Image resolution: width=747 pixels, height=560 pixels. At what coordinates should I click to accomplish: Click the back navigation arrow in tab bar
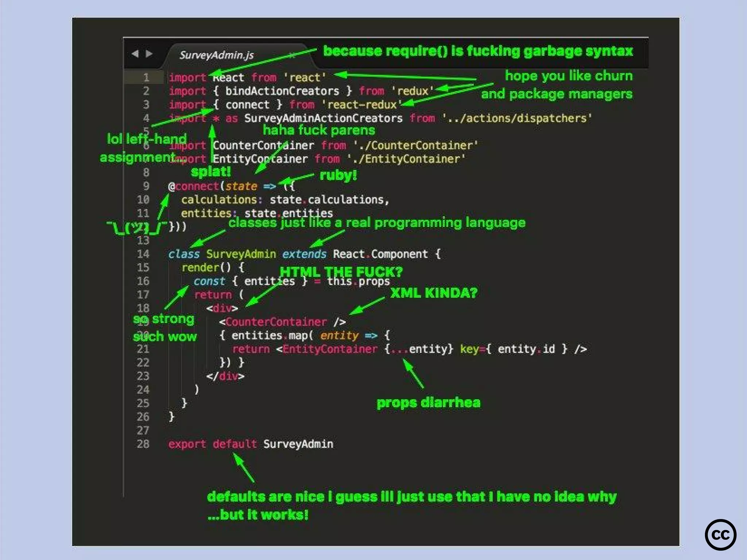tap(135, 54)
